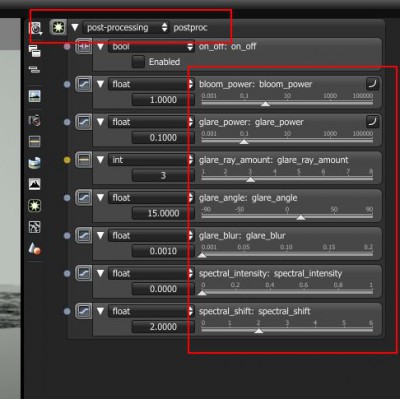This screenshot has width=400, height=399.
Task: Open the camera icon in sidebar
Action: tap(35, 120)
